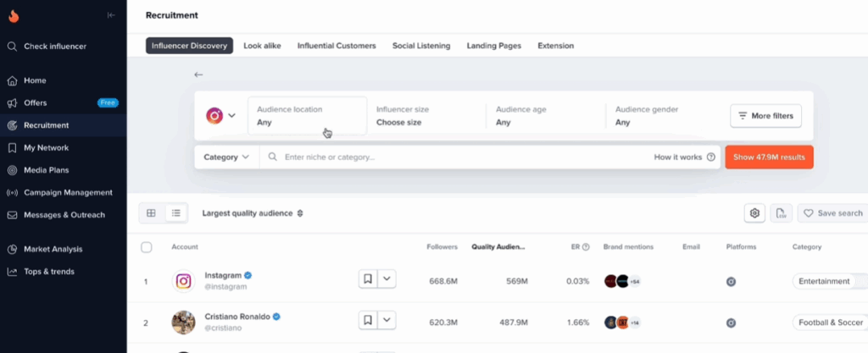The image size is (868, 353).
Task: Click the back arrow above filters
Action: 198,74
